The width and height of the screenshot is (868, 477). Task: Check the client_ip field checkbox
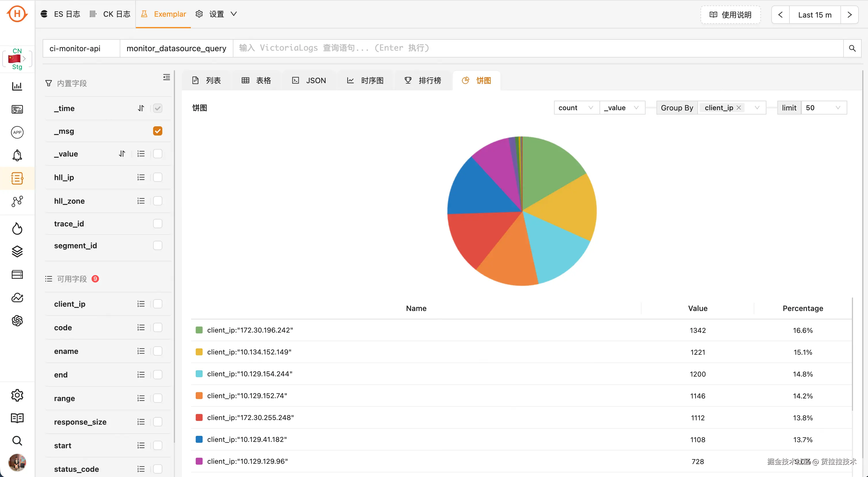[x=157, y=304]
